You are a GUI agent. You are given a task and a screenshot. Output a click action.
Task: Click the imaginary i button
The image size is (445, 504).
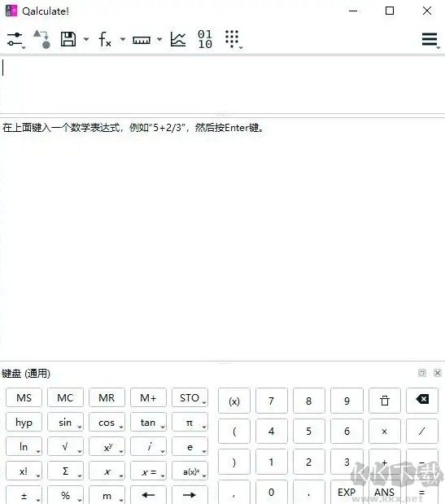(148, 446)
